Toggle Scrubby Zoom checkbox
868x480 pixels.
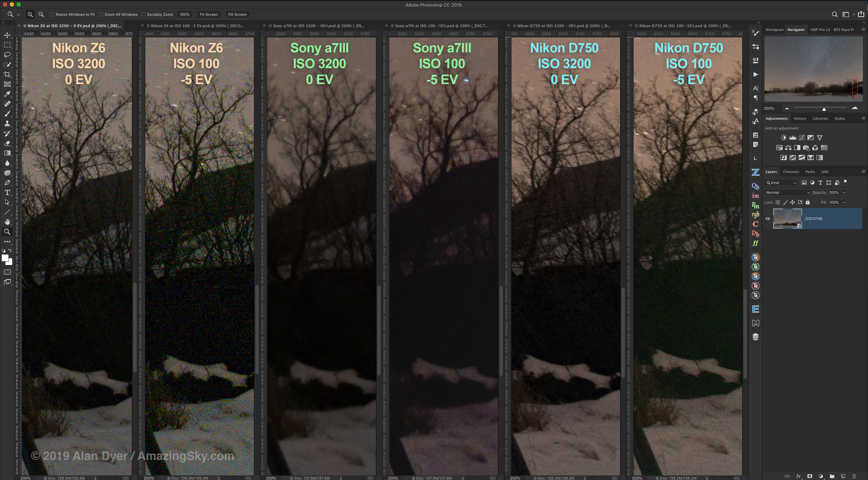(144, 14)
